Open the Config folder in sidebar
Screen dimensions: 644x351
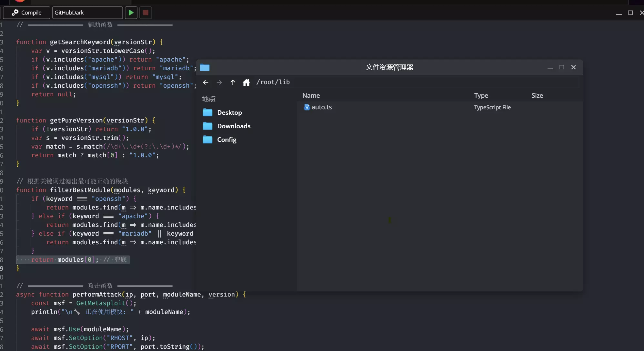point(226,140)
